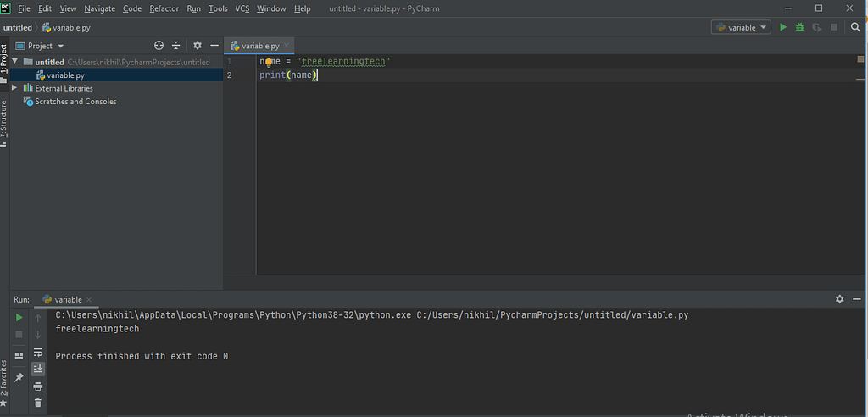
Task: Toggle soft-wrap in the Run console
Action: (37, 353)
